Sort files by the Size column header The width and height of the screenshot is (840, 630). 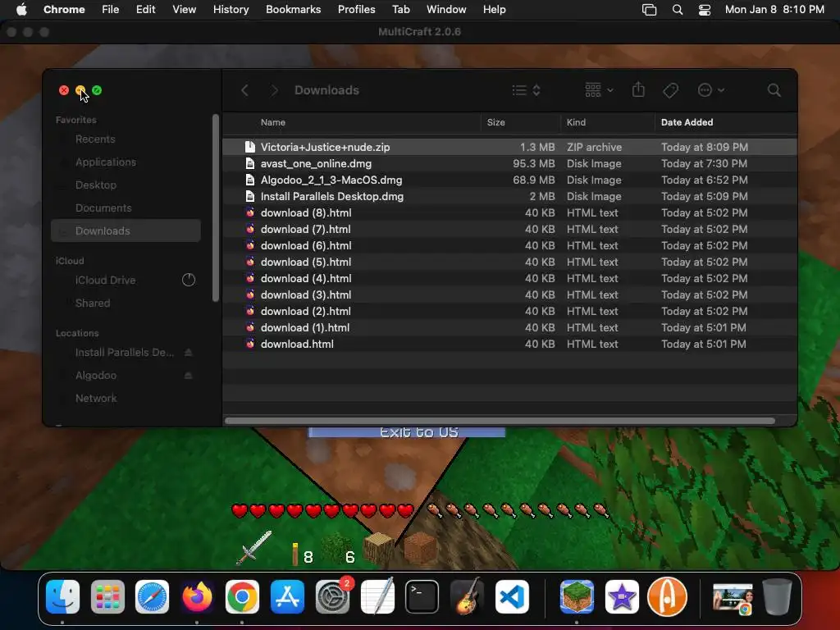[495, 122]
